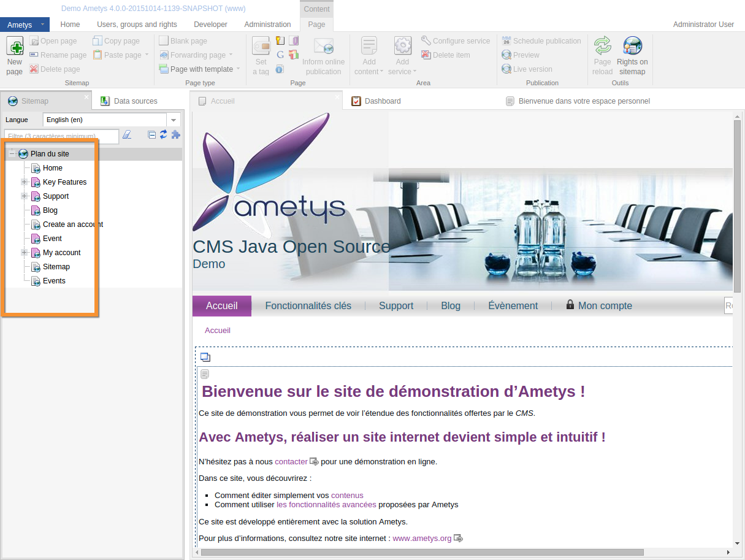Click the Page reload button
Image resolution: width=745 pixels, height=560 pixels.
tap(603, 56)
